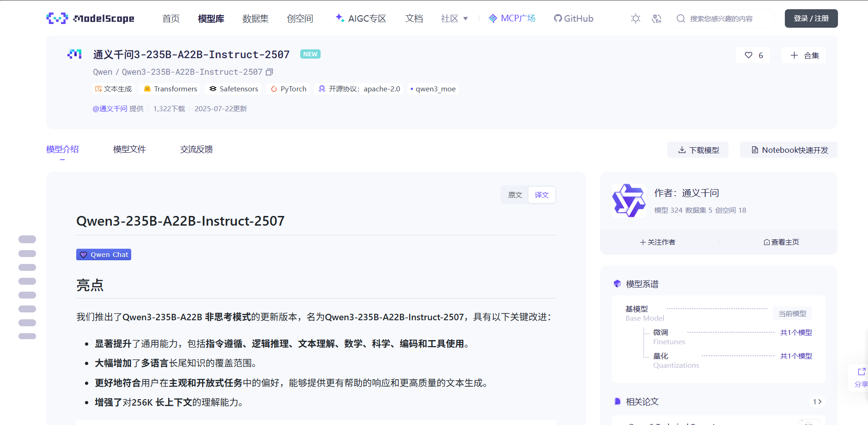
Task: Follow the author via 关注作者
Action: [658, 242]
